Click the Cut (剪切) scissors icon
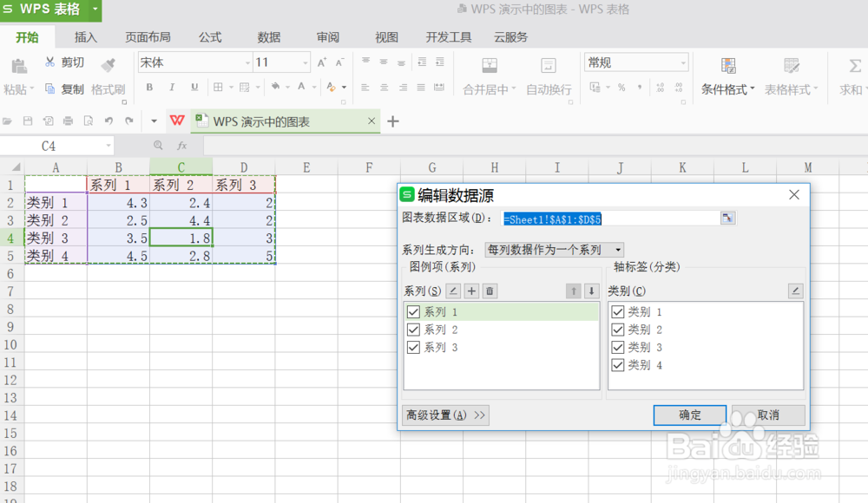Screen dimensions: 868x503 51,62
